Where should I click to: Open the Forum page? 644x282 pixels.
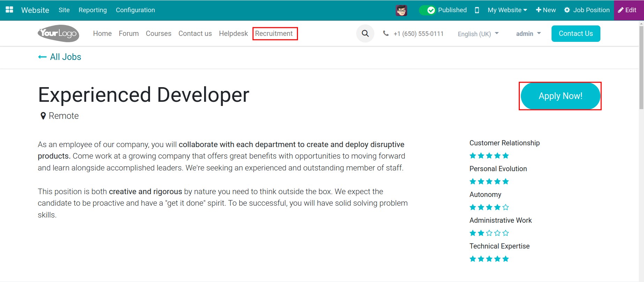(x=129, y=33)
